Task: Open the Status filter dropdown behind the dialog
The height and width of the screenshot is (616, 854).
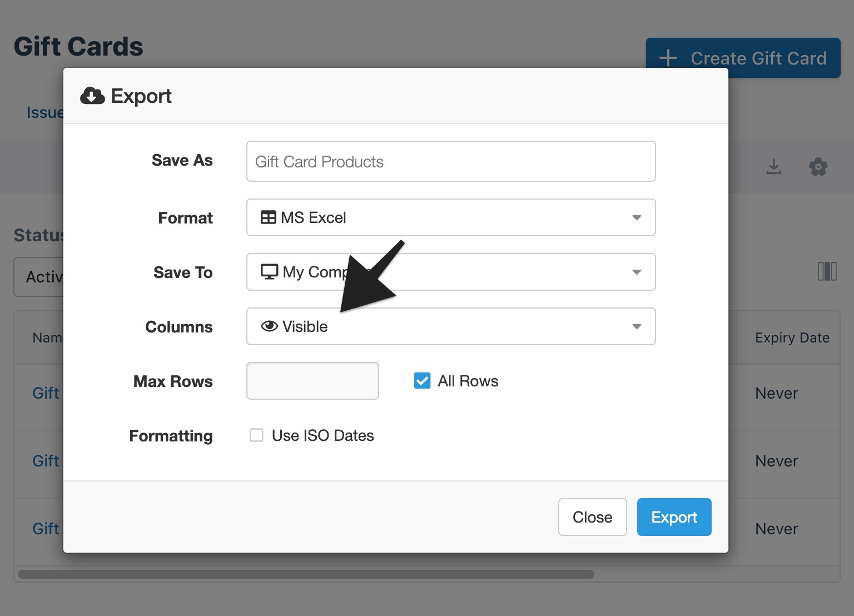Action: pos(39,277)
